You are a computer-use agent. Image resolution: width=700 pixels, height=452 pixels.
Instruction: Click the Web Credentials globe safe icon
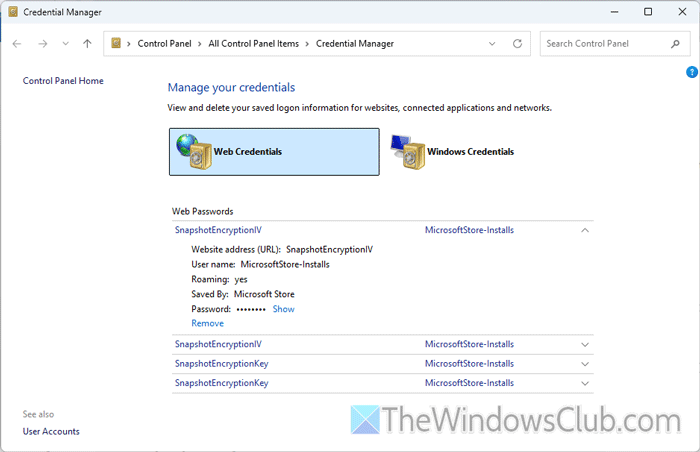point(194,152)
